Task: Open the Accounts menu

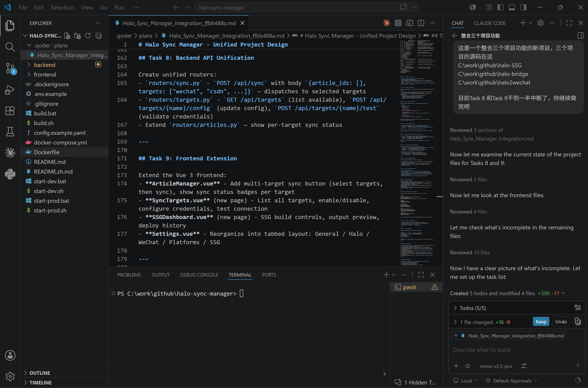Action: click(10, 355)
